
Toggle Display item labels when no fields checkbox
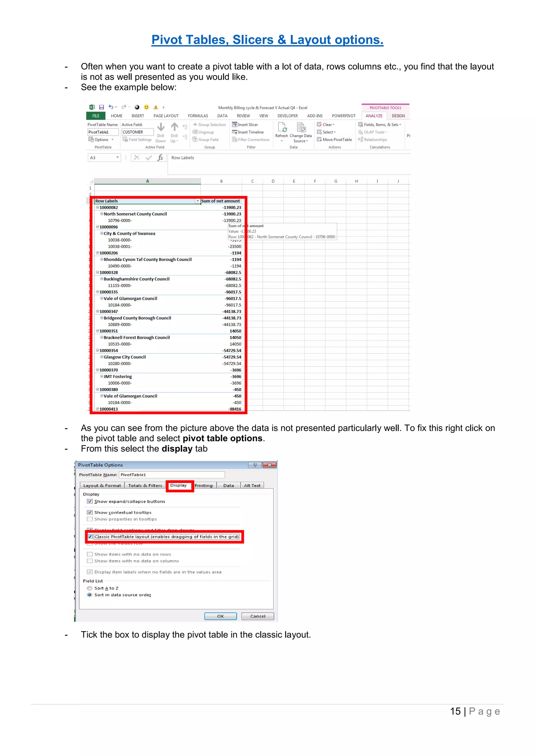[90, 572]
